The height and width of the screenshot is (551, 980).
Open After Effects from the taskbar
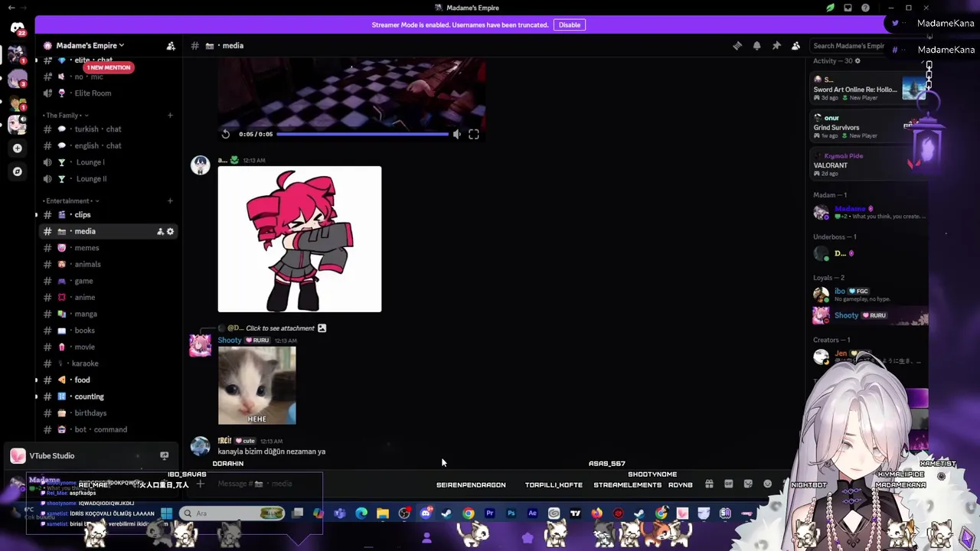point(532,514)
